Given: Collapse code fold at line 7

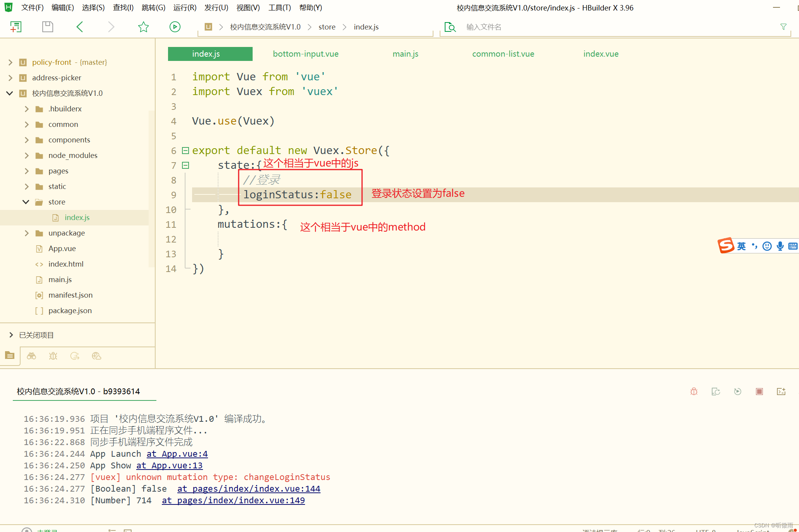Looking at the screenshot, I should coord(185,165).
